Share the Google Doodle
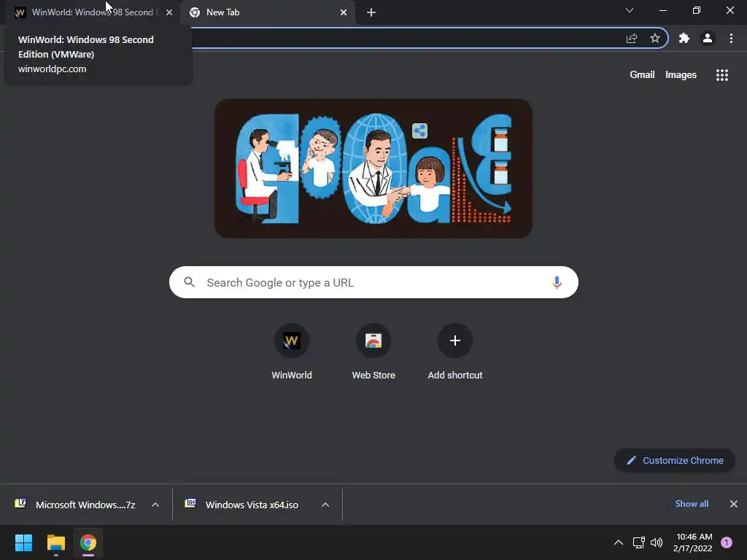 (419, 131)
